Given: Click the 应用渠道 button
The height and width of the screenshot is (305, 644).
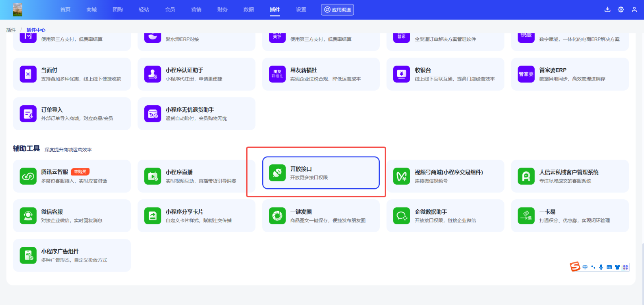Looking at the screenshot, I should (337, 9).
